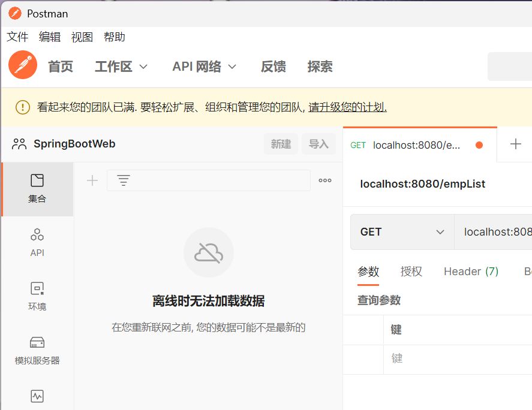Click the SpringBootWeb workspace name
The height and width of the screenshot is (410, 532).
pos(74,144)
